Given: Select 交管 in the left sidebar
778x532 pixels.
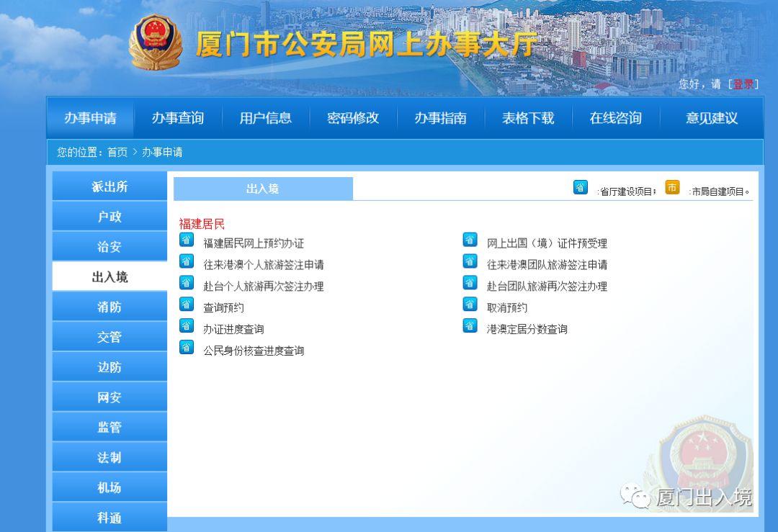Looking at the screenshot, I should pos(109,337).
